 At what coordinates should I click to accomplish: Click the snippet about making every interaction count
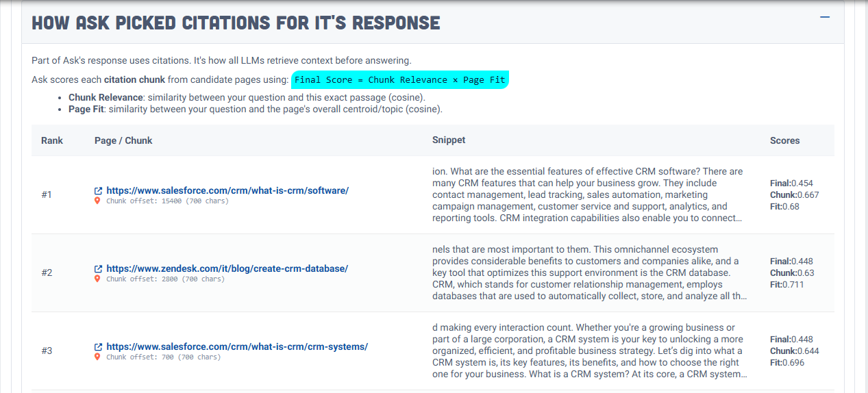click(590, 351)
